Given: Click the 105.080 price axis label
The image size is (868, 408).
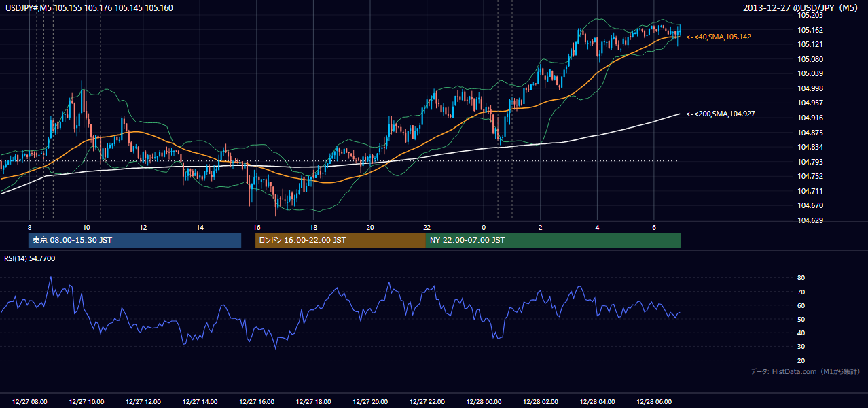Looking at the screenshot, I should 810,59.
